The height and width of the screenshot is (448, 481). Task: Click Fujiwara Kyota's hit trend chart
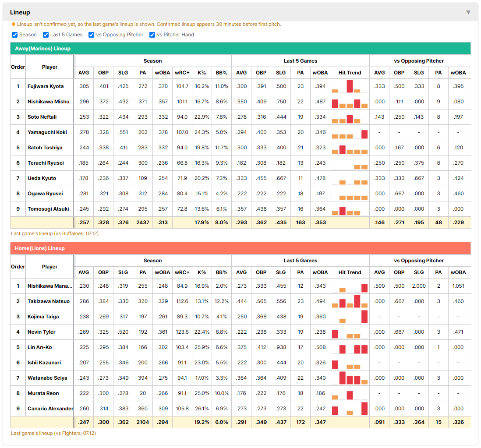350,86
